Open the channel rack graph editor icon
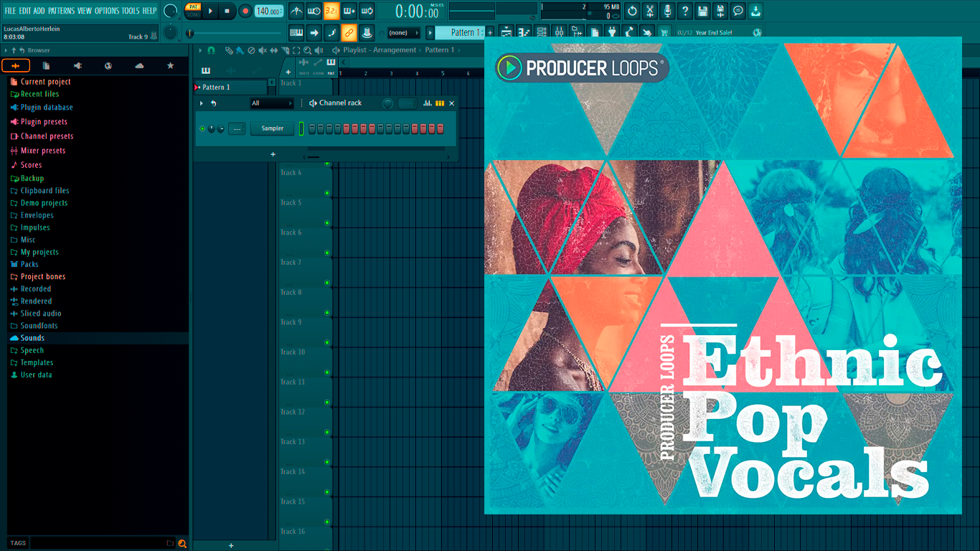The height and width of the screenshot is (551, 980). tap(427, 103)
